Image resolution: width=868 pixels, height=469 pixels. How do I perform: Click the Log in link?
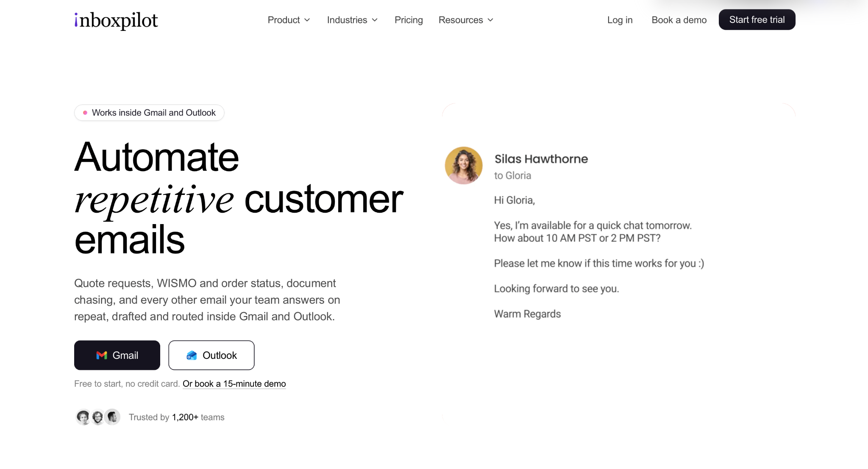click(620, 20)
